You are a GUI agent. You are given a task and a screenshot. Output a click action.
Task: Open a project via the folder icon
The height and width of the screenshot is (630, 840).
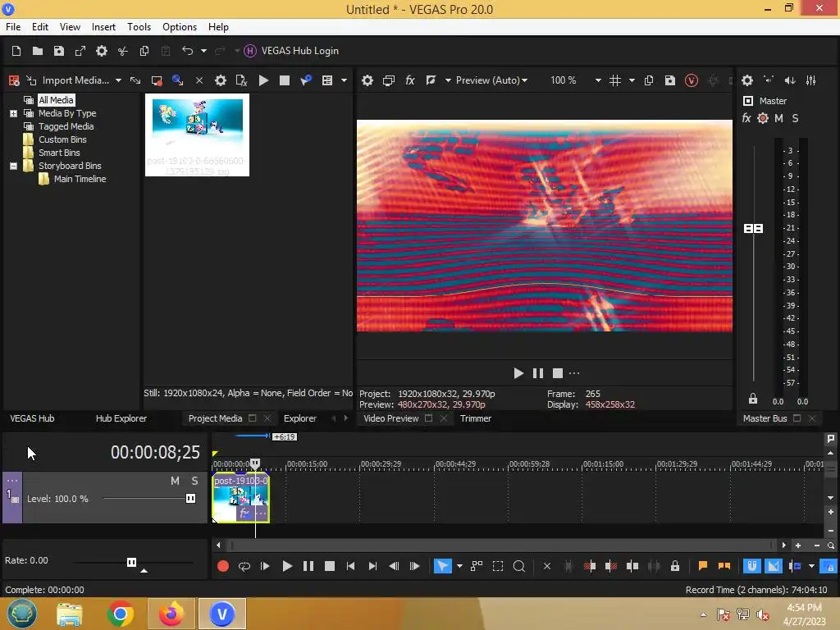(x=38, y=51)
